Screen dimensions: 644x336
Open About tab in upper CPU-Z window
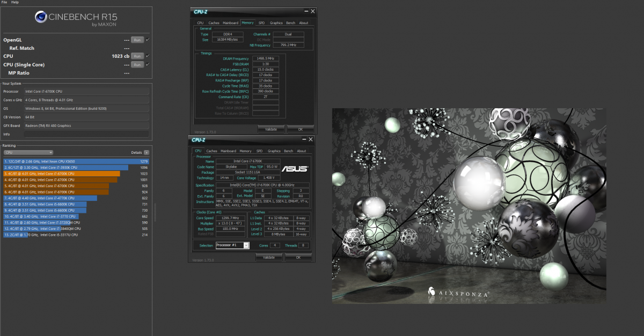(304, 23)
